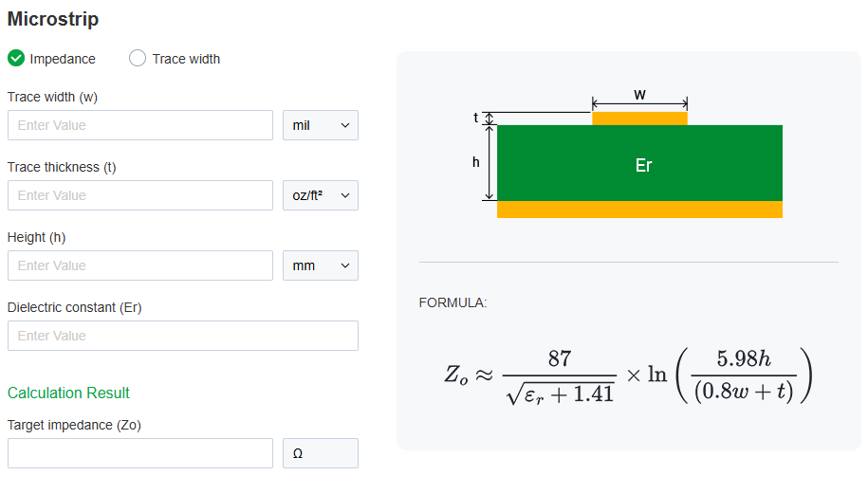Click the Trace thickness (t) input field
This screenshot has width=868, height=494.
(x=140, y=195)
